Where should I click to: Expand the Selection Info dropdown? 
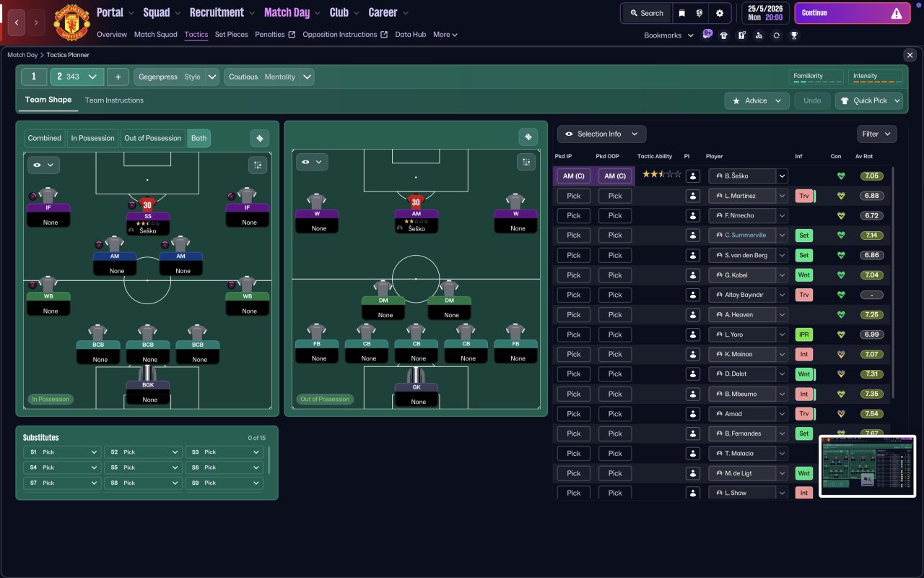click(601, 134)
